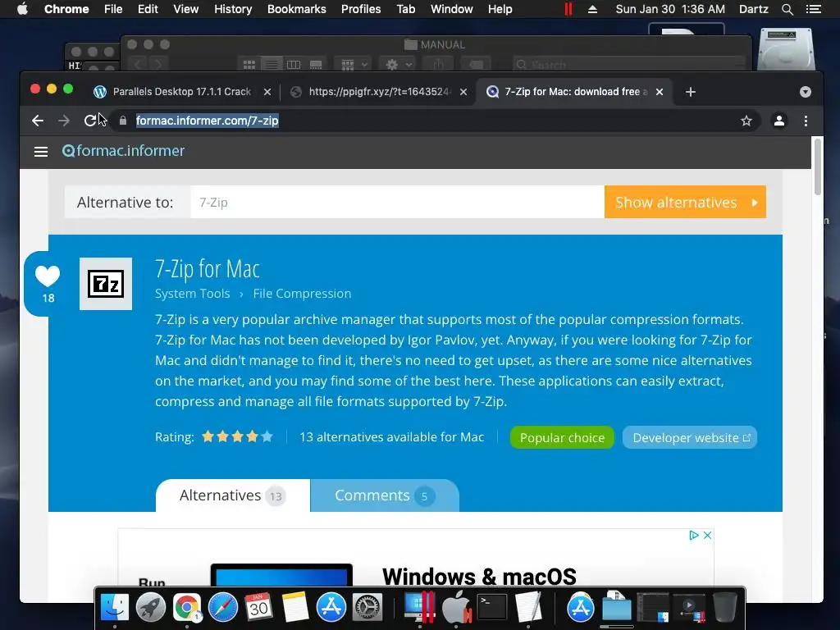This screenshot has width=840, height=630.
Task: Click the eject icon in the menu bar
Action: pos(592,9)
